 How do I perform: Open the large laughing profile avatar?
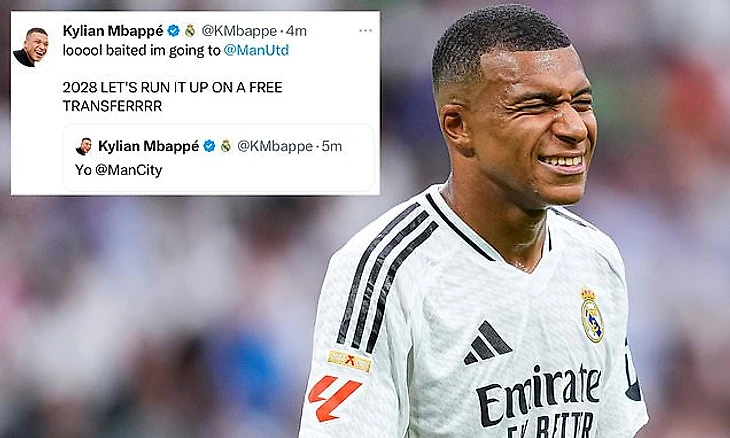click(31, 47)
